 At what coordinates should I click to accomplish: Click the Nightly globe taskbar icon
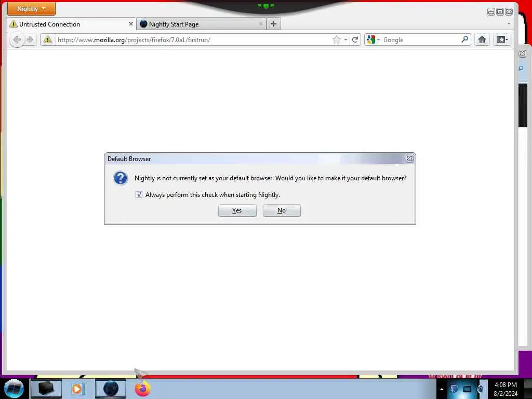[111, 389]
